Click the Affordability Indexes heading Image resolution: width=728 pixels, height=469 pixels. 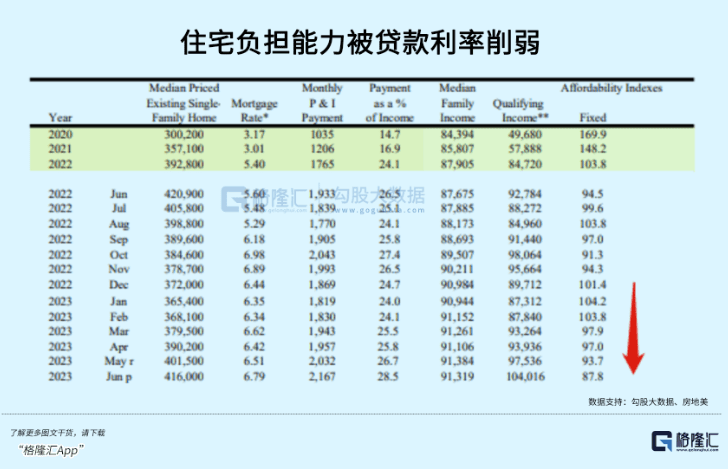click(x=611, y=88)
